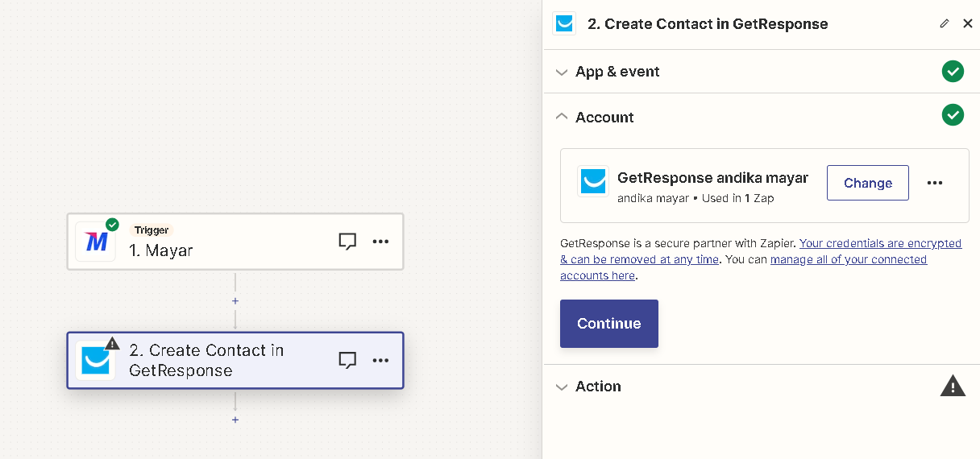The image size is (980, 459).
Task: Click the Continue button
Action: point(609,324)
